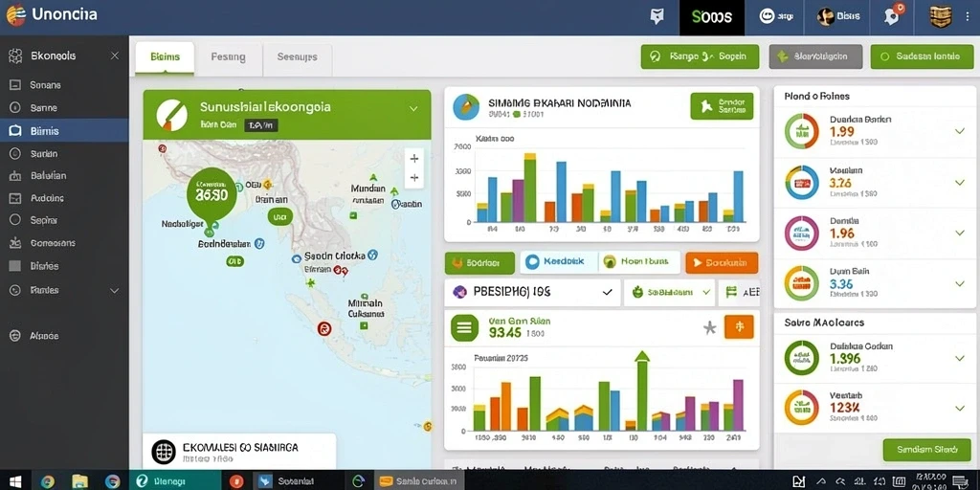Screen dimensions: 980x490
Task: Open the Sanle Curloan taskbar item
Action: (x=419, y=480)
